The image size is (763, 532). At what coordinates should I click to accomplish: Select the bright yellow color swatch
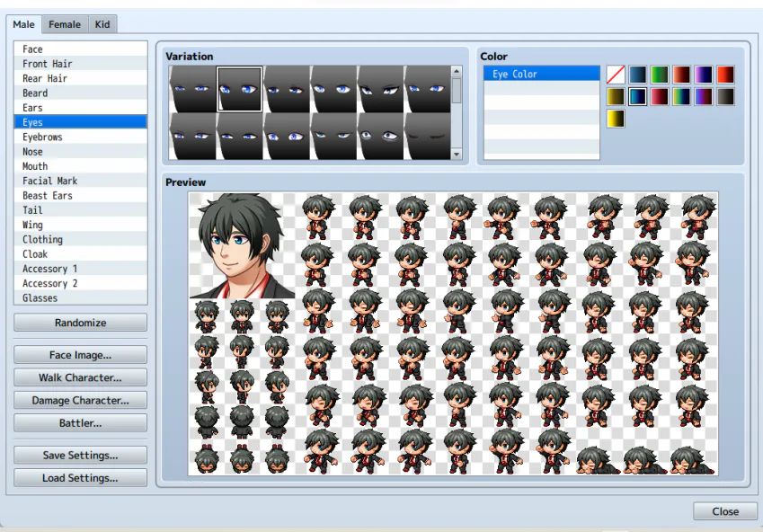pyautogui.click(x=616, y=119)
